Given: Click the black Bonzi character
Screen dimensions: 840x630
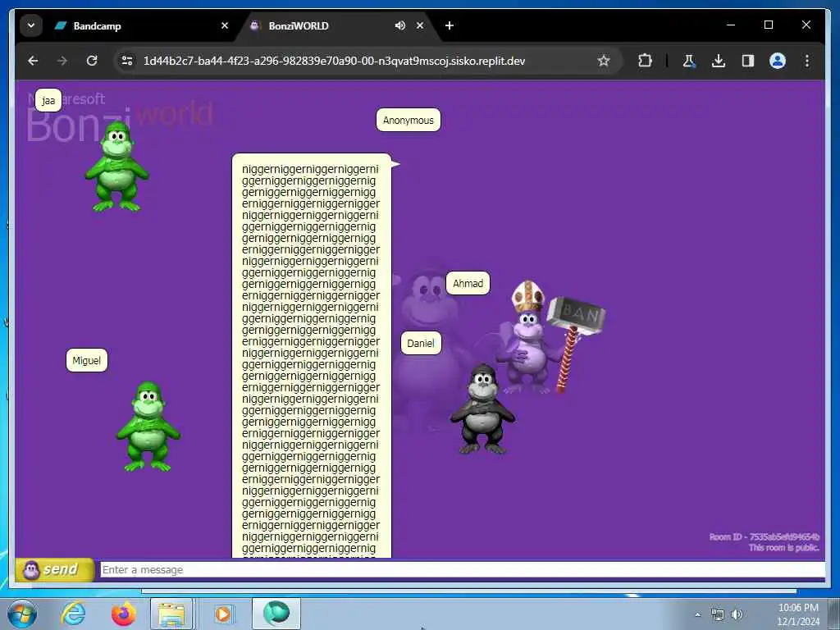Looking at the screenshot, I should tap(482, 410).
